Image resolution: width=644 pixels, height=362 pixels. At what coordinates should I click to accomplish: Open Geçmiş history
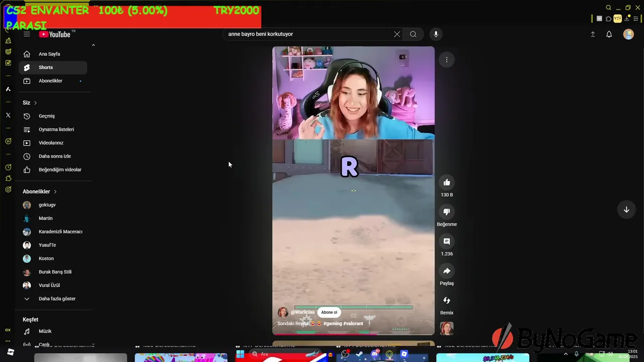(x=53, y=116)
